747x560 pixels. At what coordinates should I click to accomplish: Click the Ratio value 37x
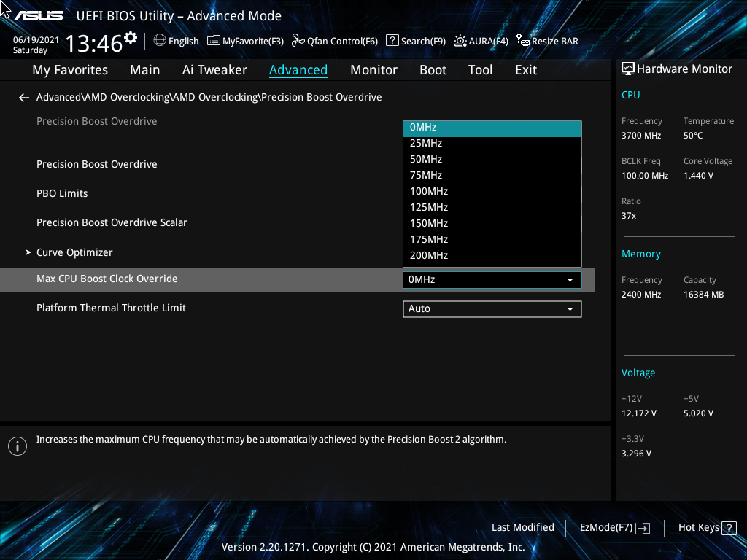[x=628, y=216]
